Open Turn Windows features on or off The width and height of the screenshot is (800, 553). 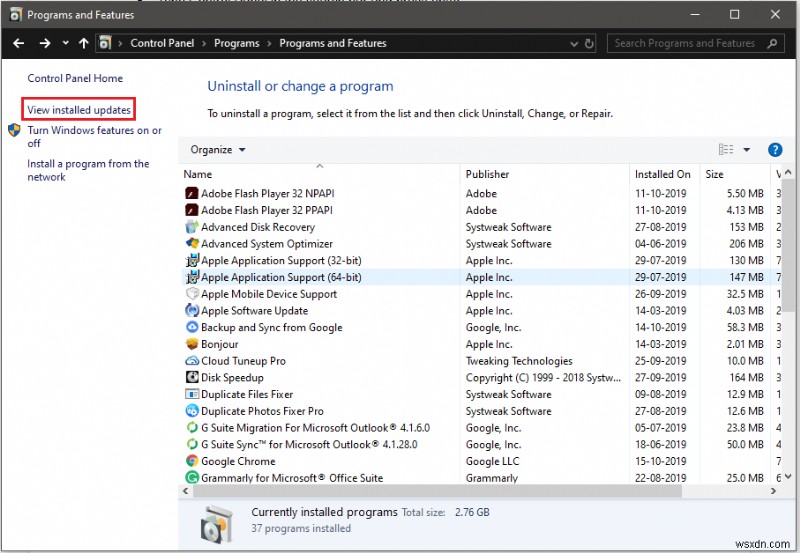point(94,137)
